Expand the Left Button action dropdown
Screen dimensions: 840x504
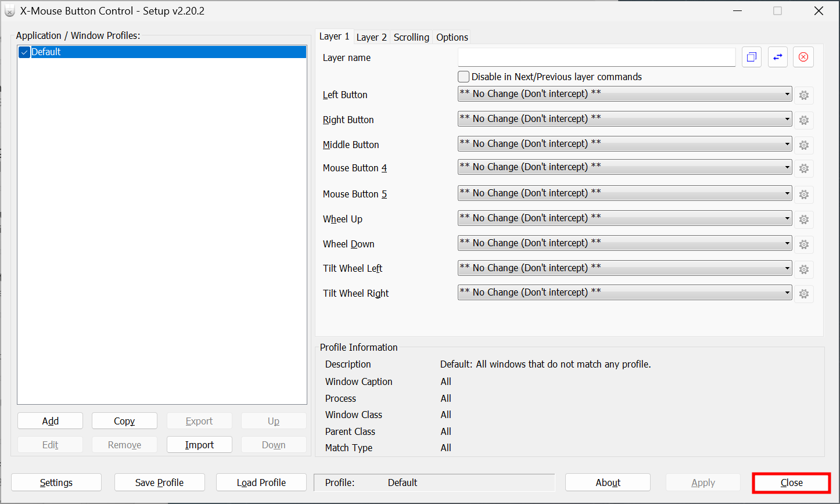[624, 94]
